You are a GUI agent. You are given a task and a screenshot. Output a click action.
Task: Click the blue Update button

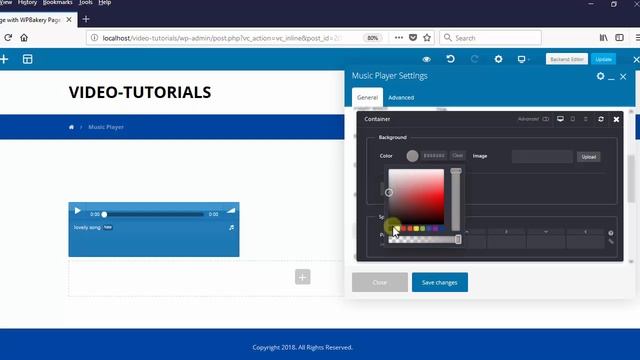603,59
